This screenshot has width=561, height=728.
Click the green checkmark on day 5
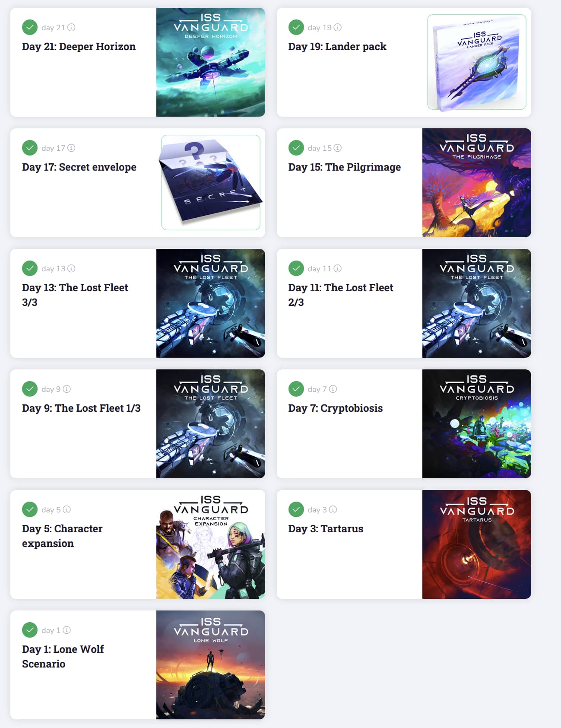pos(30,509)
